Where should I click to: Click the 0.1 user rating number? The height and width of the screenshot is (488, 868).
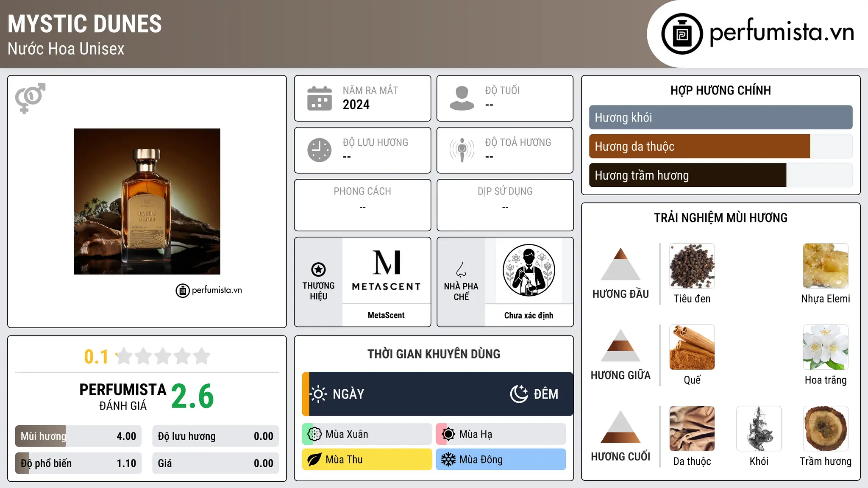click(x=96, y=357)
